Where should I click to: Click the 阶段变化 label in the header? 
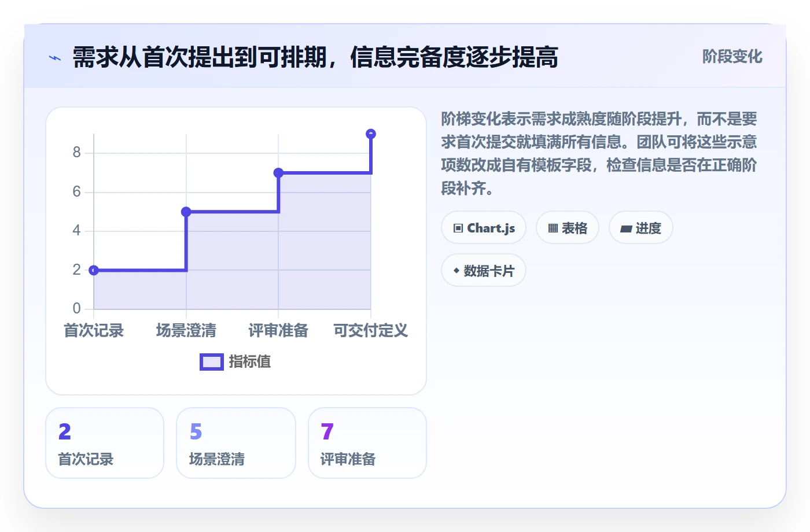(732, 57)
